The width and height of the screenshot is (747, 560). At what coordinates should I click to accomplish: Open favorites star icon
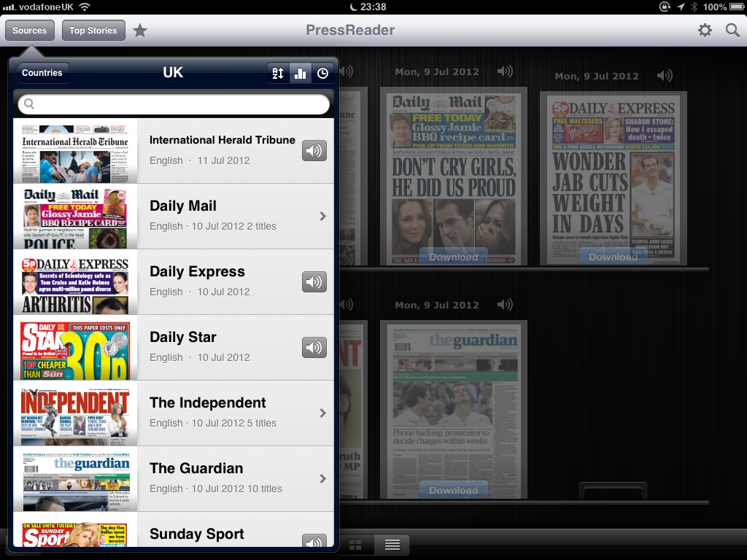tap(140, 31)
